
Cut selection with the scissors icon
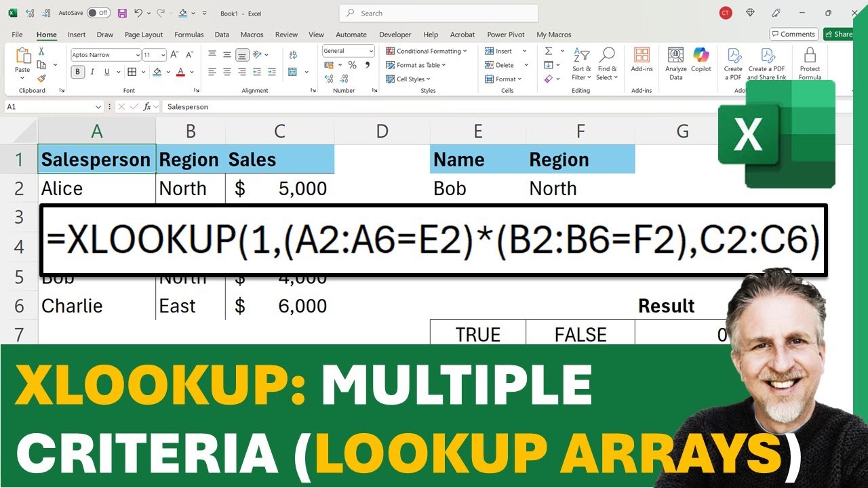[x=41, y=52]
